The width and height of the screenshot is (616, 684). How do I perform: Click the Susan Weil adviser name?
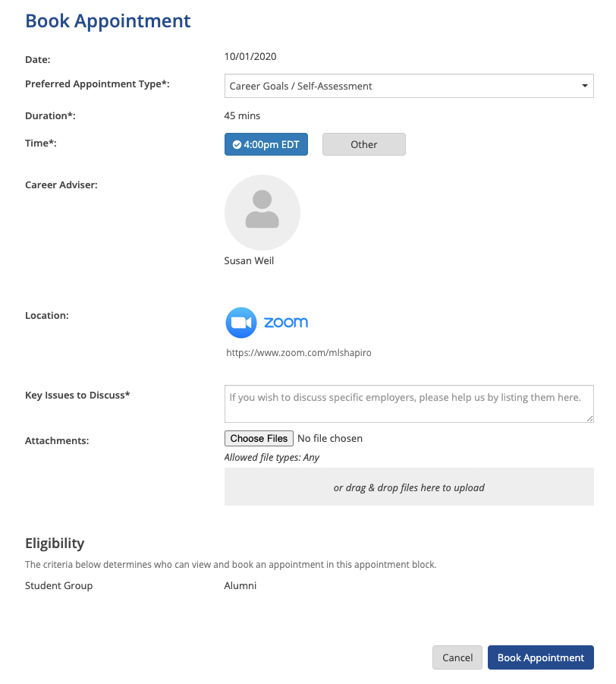249,260
